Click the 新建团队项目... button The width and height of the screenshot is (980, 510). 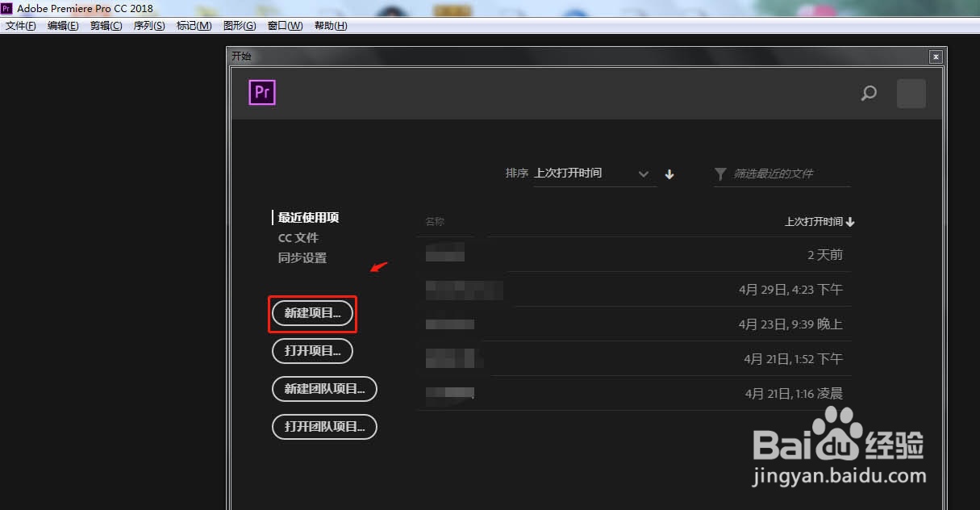325,389
